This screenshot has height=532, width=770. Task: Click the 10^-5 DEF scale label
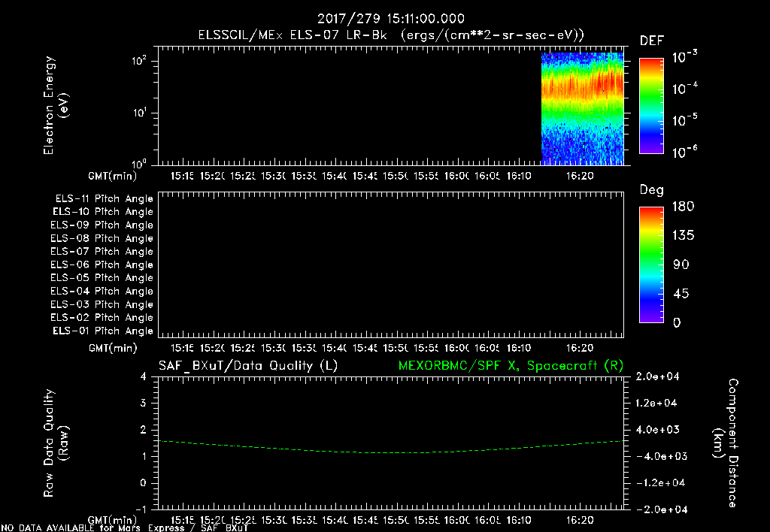tap(685, 120)
